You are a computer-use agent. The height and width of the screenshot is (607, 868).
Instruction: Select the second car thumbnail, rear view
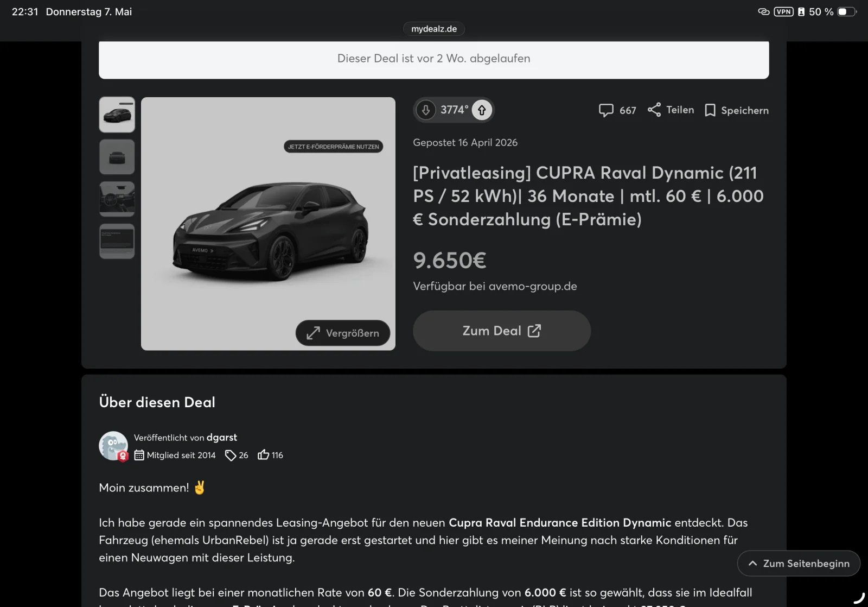(117, 157)
